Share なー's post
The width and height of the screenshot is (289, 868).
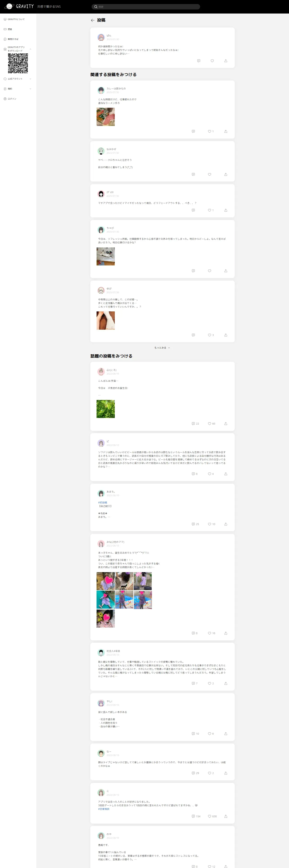(226, 773)
